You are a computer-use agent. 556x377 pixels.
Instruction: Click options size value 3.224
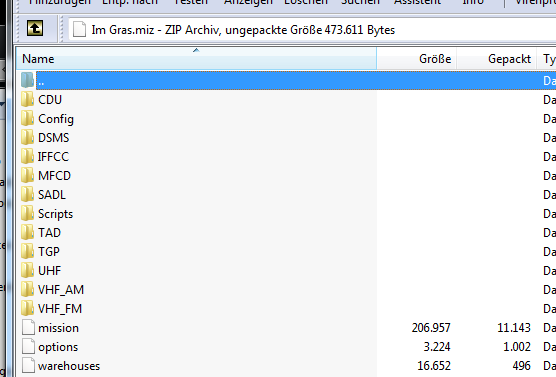[437, 346]
